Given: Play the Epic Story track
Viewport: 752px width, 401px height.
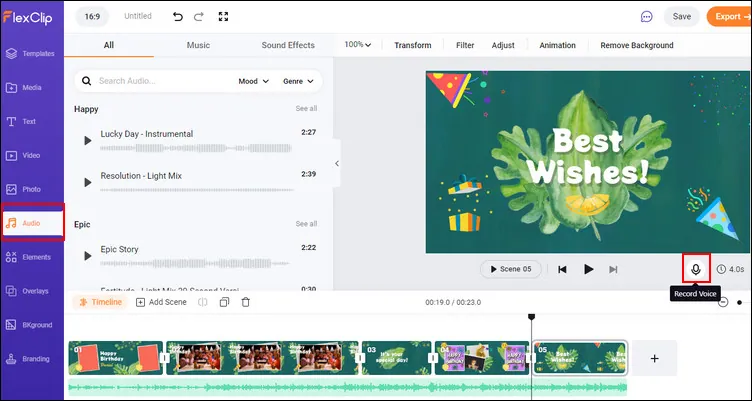Looking at the screenshot, I should point(87,256).
